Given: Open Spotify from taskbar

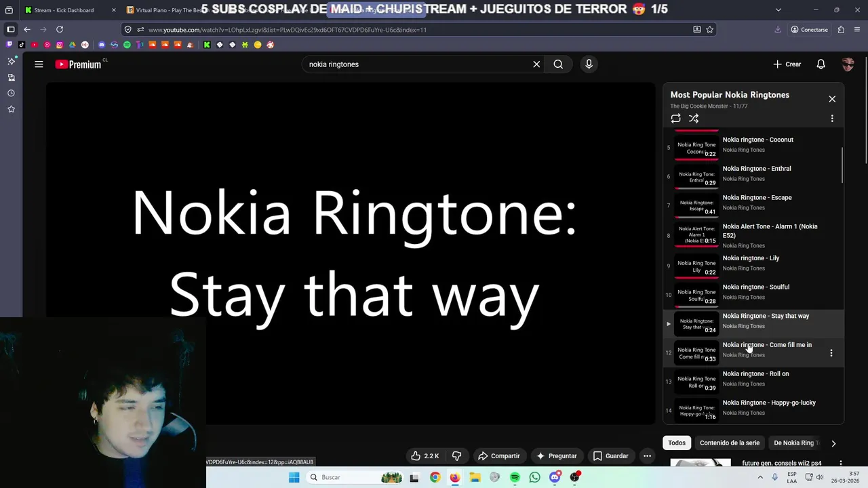Looking at the screenshot, I should pyautogui.click(x=515, y=477).
